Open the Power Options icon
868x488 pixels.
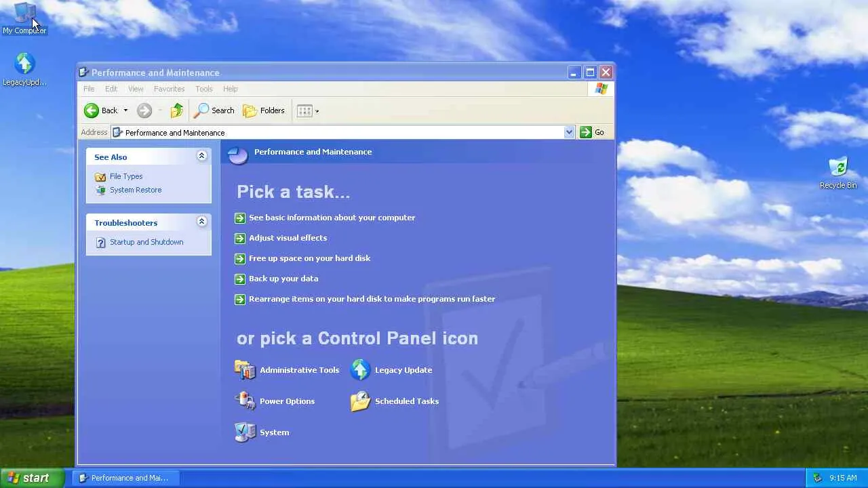point(245,401)
